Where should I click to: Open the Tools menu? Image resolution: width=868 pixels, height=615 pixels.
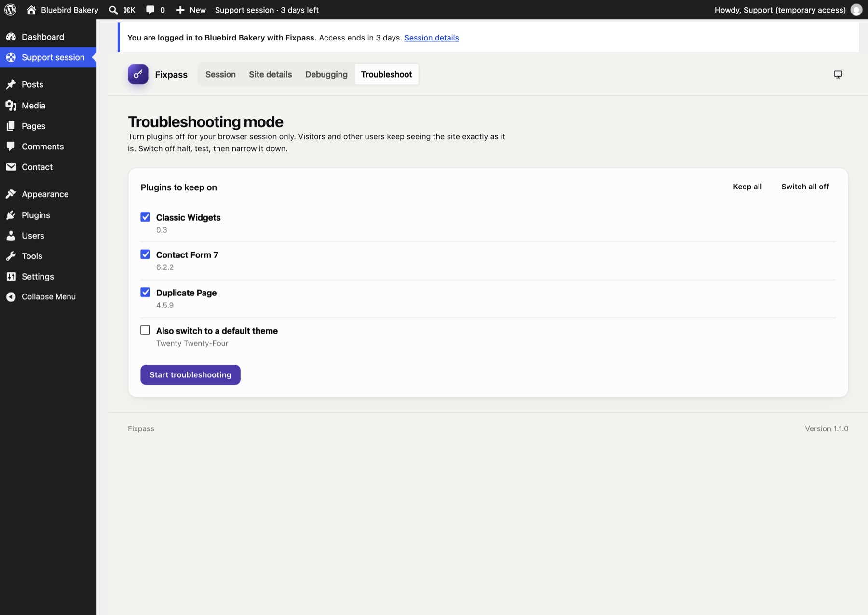(x=48, y=256)
